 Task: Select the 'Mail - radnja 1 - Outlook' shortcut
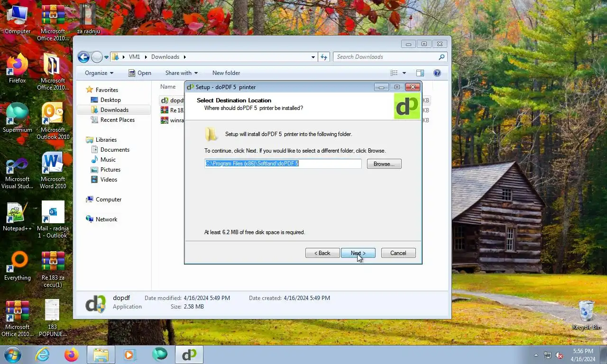53,219
